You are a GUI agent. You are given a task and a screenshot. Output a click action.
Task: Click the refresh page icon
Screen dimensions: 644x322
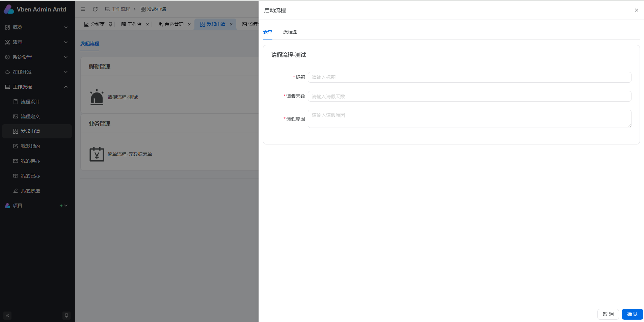point(95,9)
